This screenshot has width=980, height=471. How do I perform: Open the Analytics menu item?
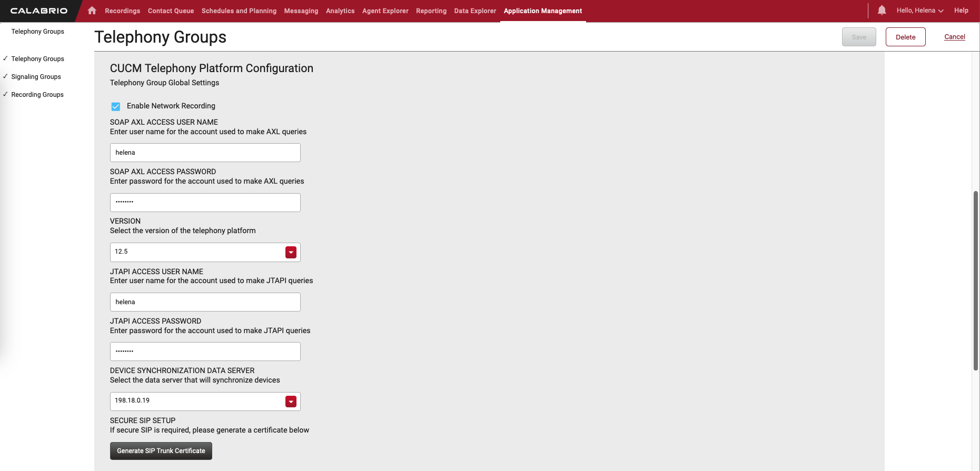(340, 11)
